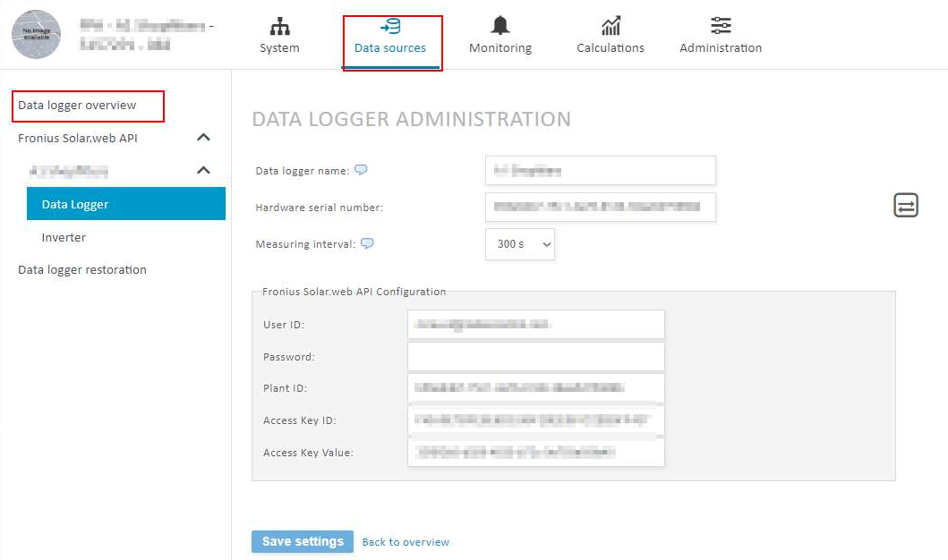The width and height of the screenshot is (948, 560).
Task: Focus the Access Key Value input
Action: [535, 452]
